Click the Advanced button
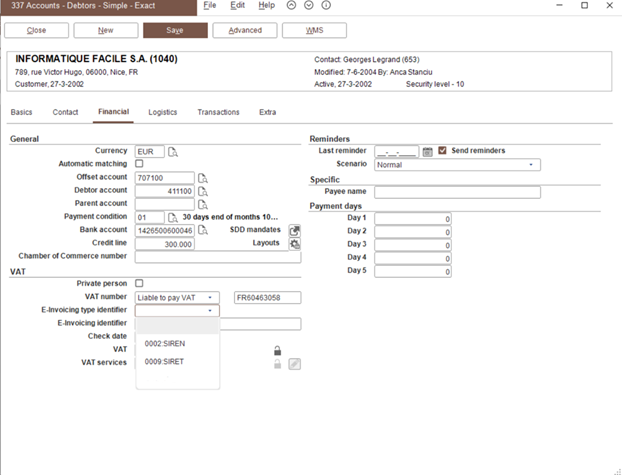This screenshot has width=622, height=475. tap(245, 30)
